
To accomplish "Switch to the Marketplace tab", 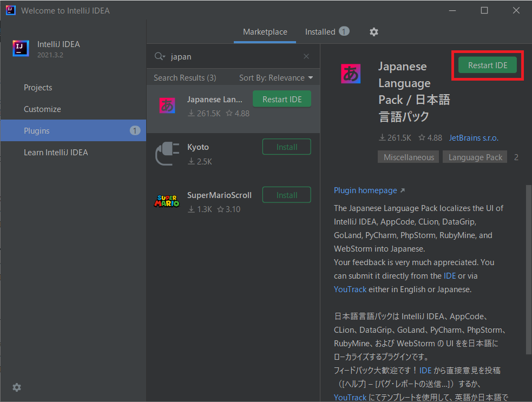I will 265,32.
